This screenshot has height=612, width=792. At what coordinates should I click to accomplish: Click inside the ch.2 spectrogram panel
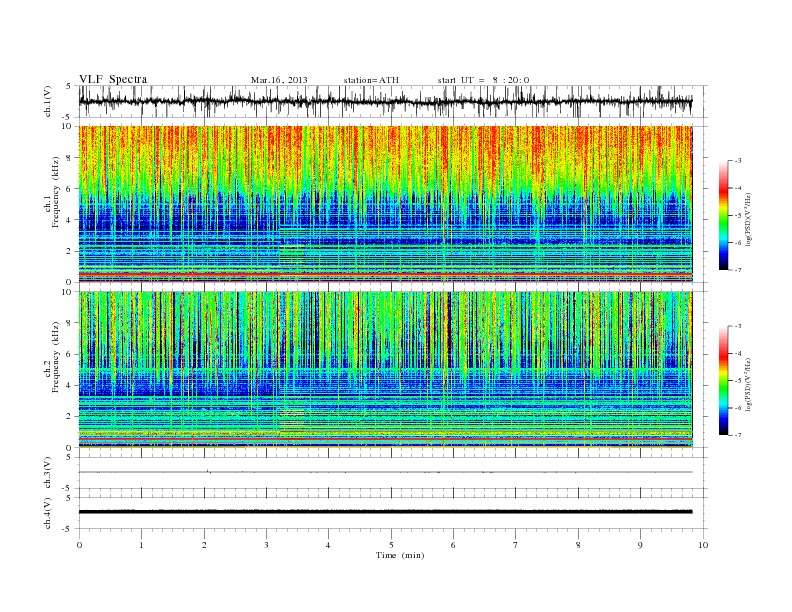pos(385,369)
